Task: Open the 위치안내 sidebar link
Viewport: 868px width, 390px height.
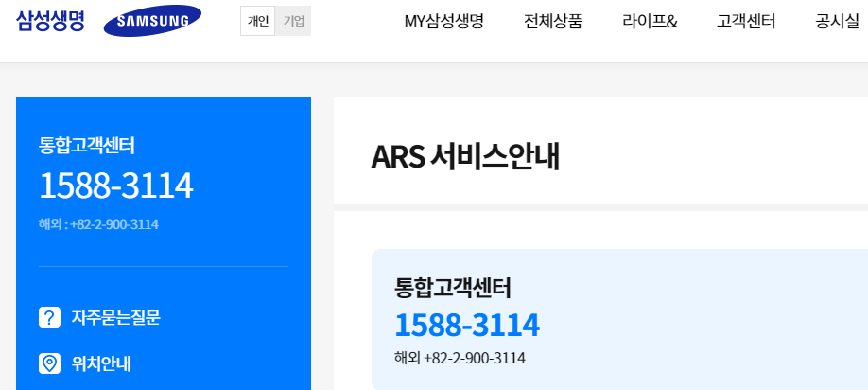Action: pos(101,363)
